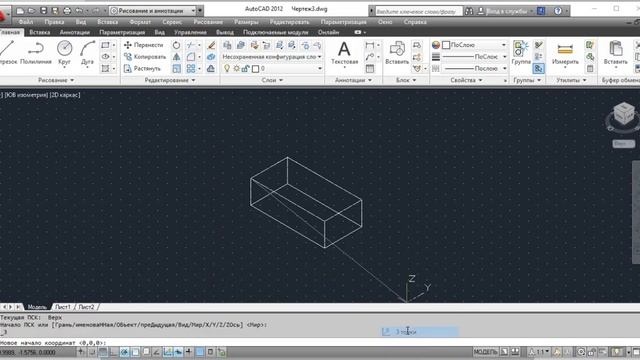Screen dimensions: 640x360
Task: Click the Scale icon in Редактирование panel
Action: [x=176, y=69]
